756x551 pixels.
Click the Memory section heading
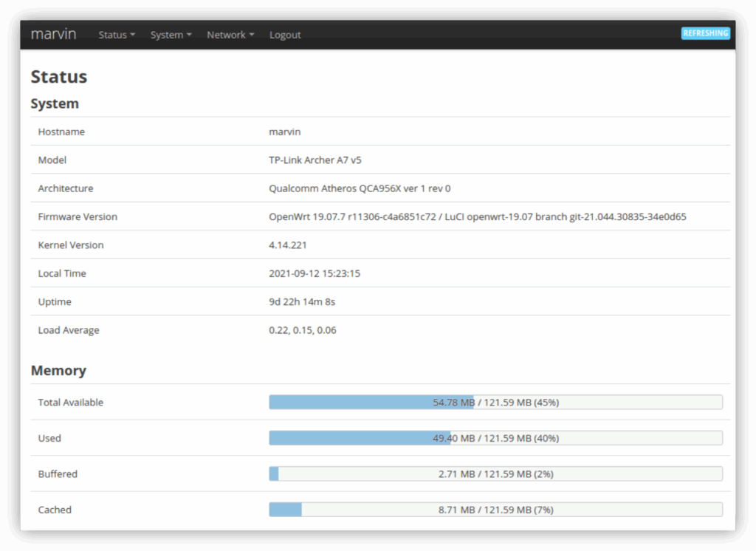tap(58, 371)
